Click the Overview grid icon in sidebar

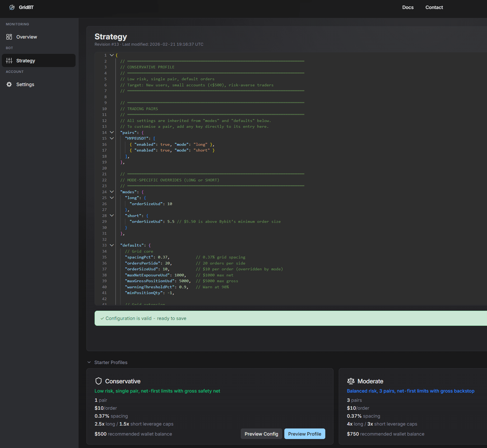point(9,37)
